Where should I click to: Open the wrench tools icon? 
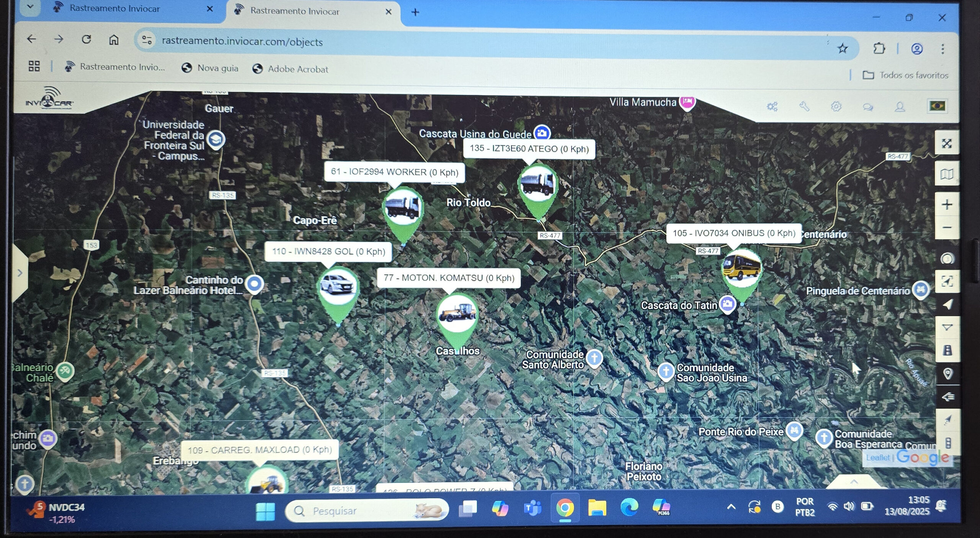pos(804,106)
